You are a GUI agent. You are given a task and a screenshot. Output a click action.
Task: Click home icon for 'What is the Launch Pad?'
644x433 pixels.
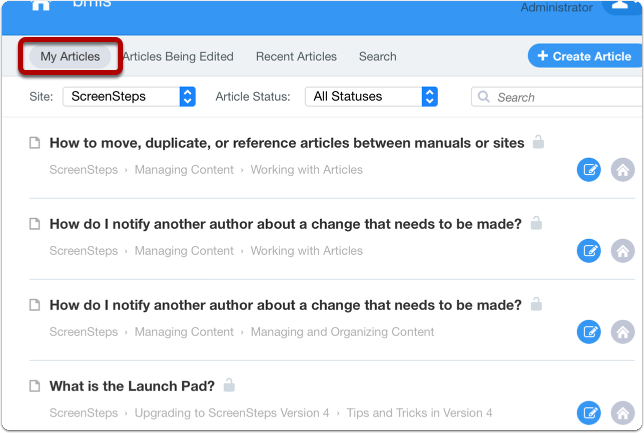(x=623, y=413)
